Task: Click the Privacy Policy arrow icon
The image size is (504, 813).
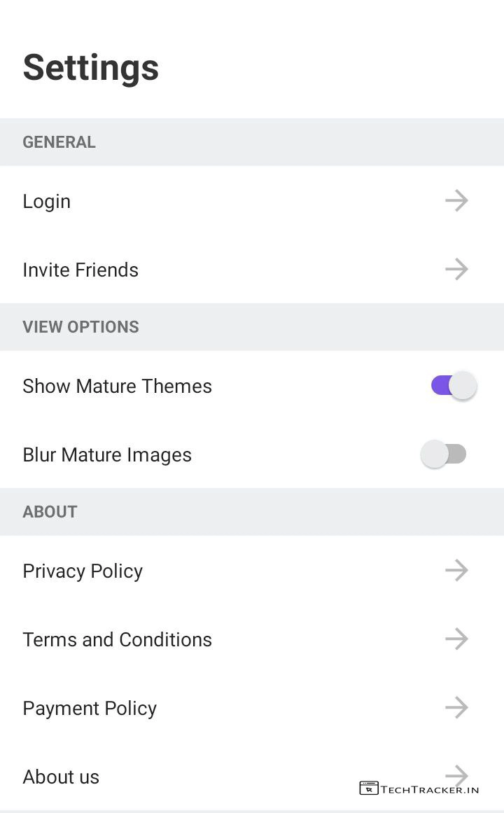Action: tap(456, 571)
